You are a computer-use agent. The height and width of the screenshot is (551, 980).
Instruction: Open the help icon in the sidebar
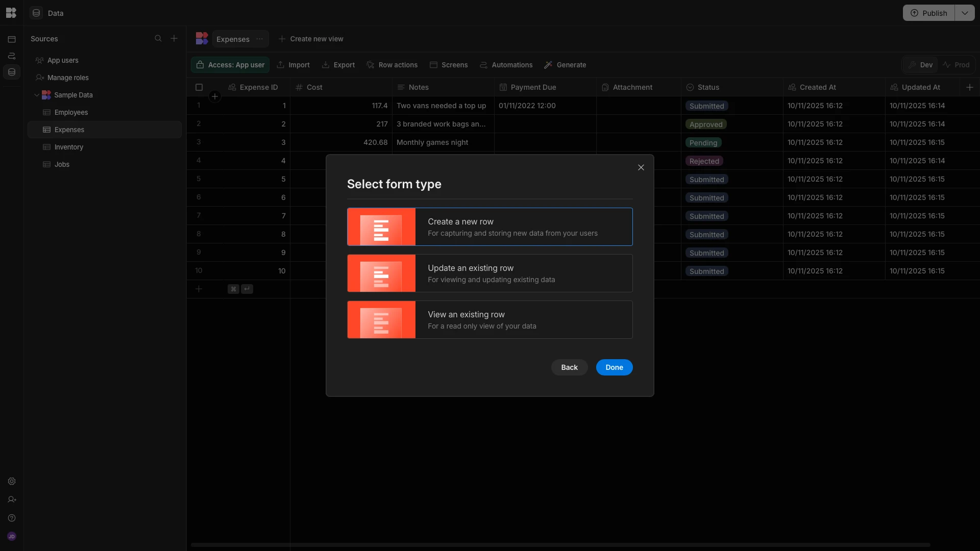pos(11,518)
